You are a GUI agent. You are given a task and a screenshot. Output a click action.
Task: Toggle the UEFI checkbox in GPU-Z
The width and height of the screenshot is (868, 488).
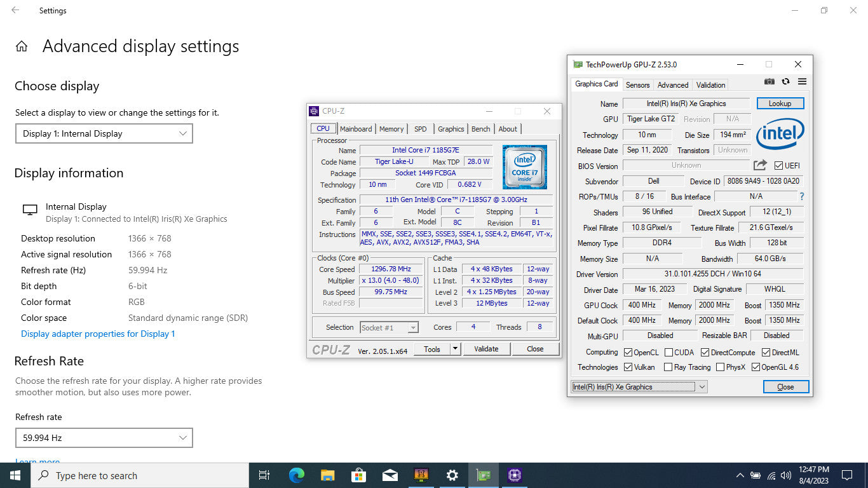tap(778, 166)
